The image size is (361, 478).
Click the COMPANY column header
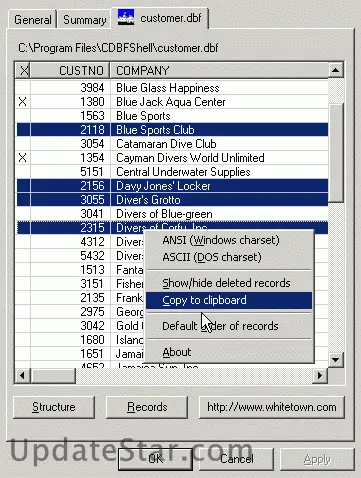pos(219,70)
